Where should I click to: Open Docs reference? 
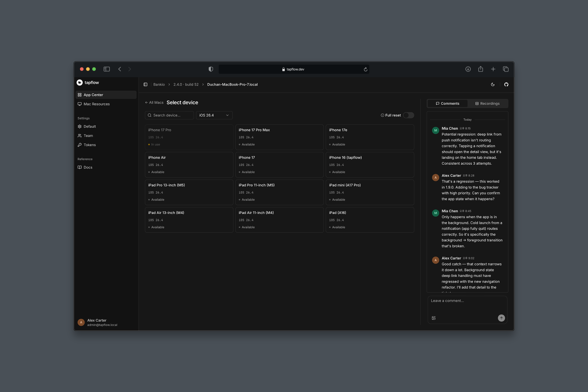pyautogui.click(x=106, y=167)
